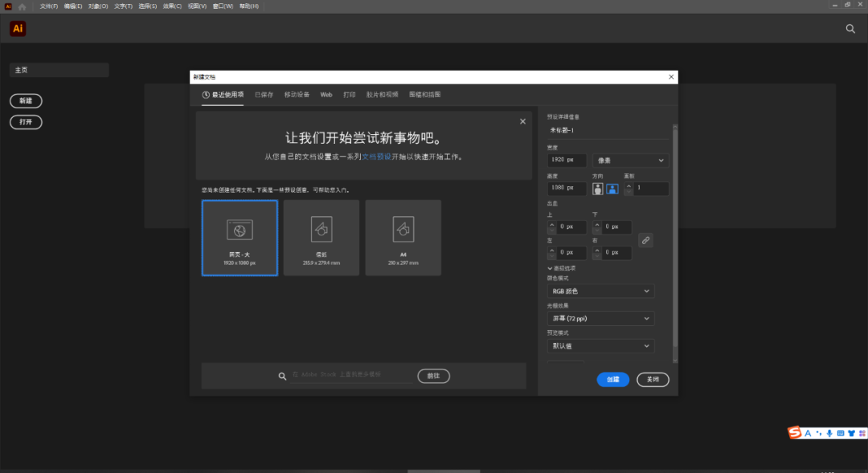Click the blue 创建 button

(x=612, y=379)
